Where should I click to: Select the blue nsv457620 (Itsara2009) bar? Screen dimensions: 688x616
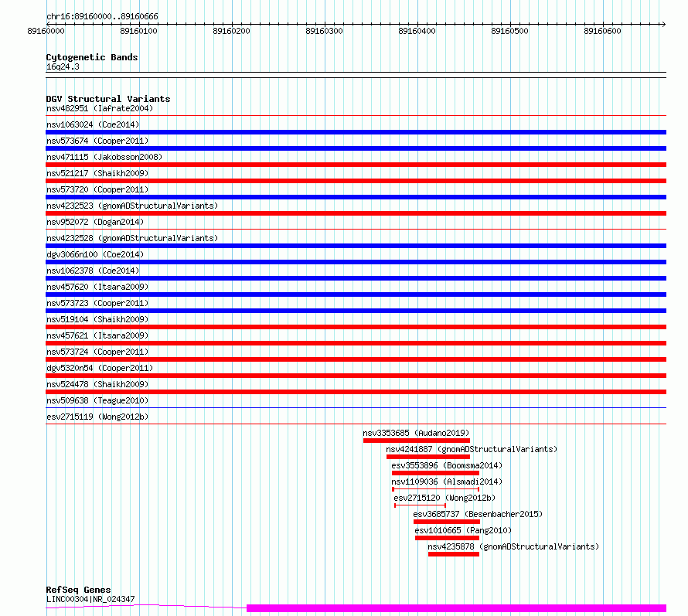coord(356,294)
